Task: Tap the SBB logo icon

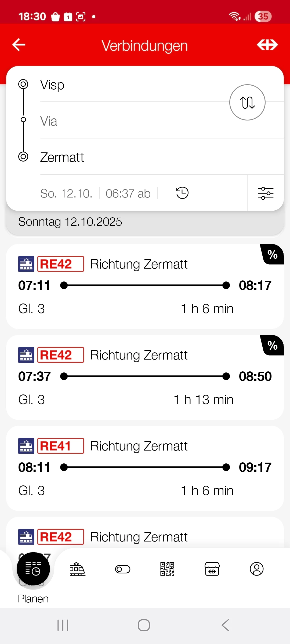Action: (267, 45)
